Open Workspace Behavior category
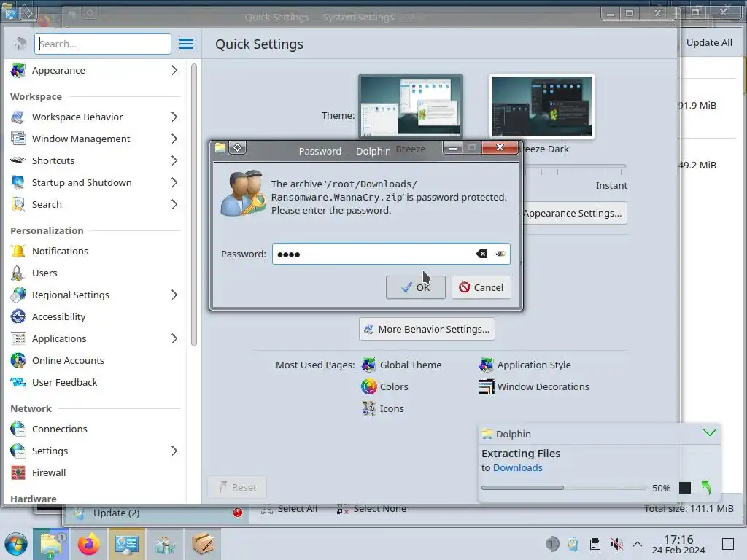Screen dimensions: 747x560 click(x=94, y=117)
